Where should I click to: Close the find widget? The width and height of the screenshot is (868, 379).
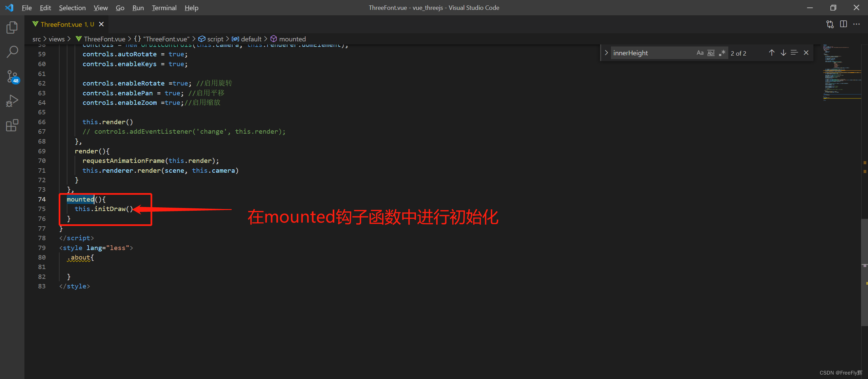(x=806, y=53)
